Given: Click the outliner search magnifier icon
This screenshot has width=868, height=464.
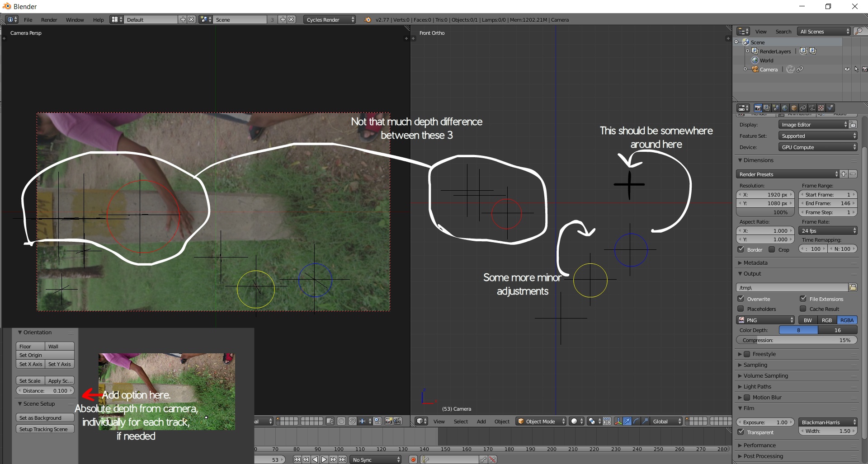Looking at the screenshot, I should (x=859, y=31).
